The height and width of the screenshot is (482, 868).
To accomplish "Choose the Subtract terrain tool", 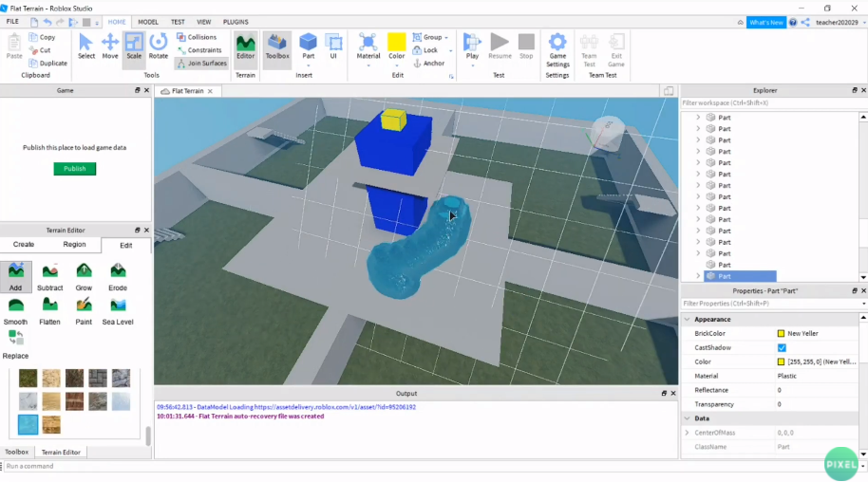I will pos(49,277).
